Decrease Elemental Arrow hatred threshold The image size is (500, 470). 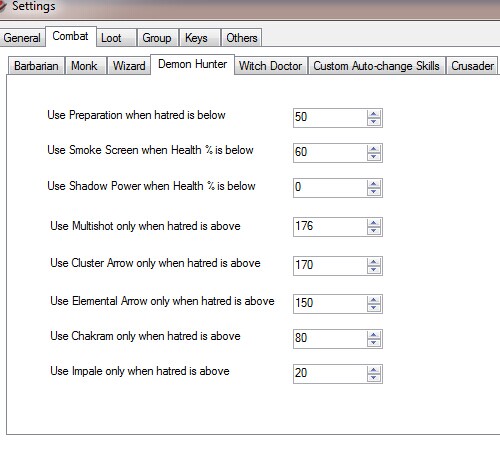[374, 308]
